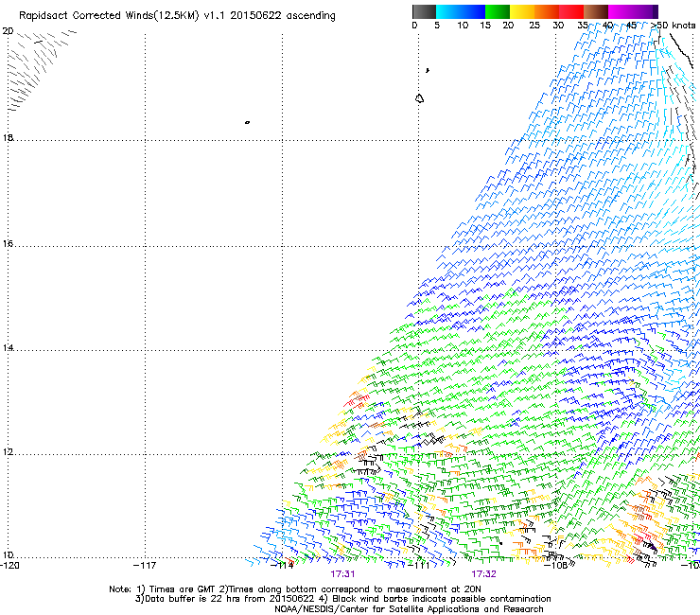The image size is (700, 615).
Task: Click the longitude axis label "-111"
Action: [419, 565]
